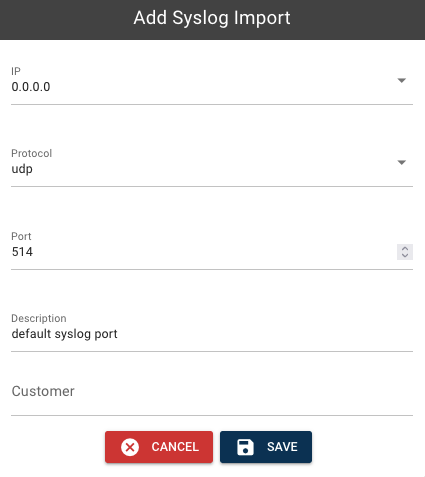Focus the Description field with default syslog port
Image resolution: width=425 pixels, height=477 pixels.
(x=212, y=334)
